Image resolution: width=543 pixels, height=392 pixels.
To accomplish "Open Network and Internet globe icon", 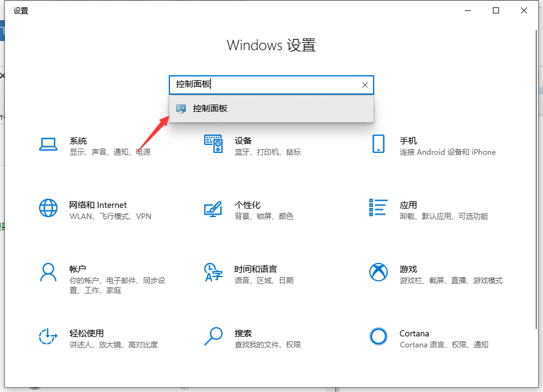I will (x=48, y=208).
